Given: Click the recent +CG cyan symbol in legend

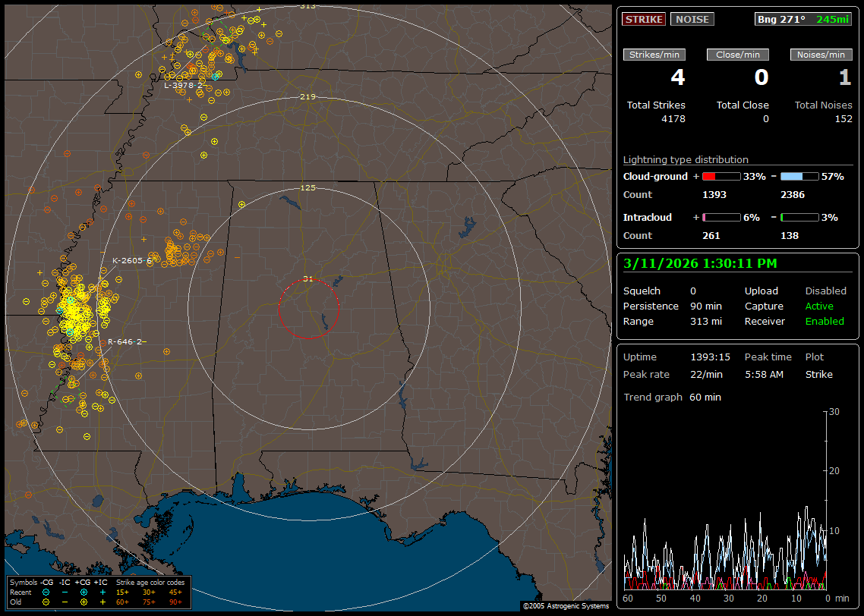Looking at the screenshot, I should click(x=84, y=592).
